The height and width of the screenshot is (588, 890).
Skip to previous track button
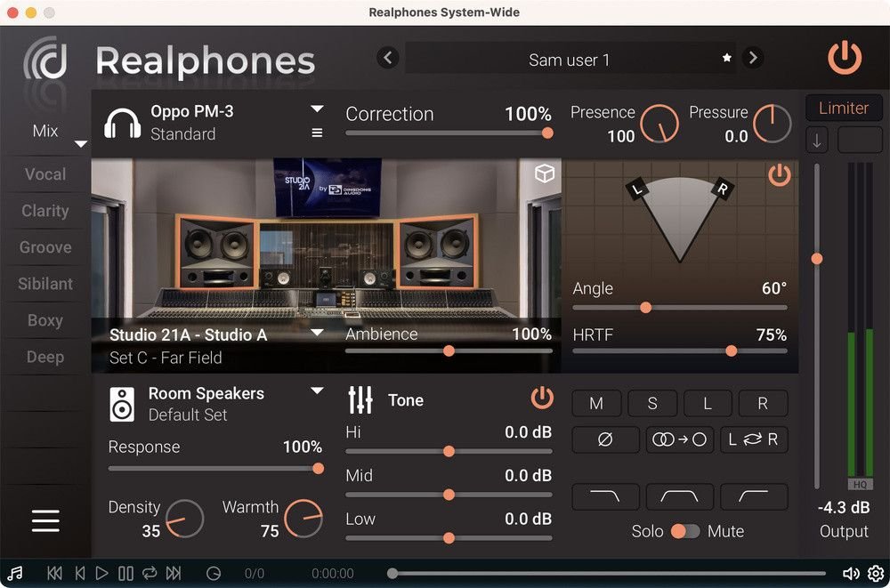point(54,573)
